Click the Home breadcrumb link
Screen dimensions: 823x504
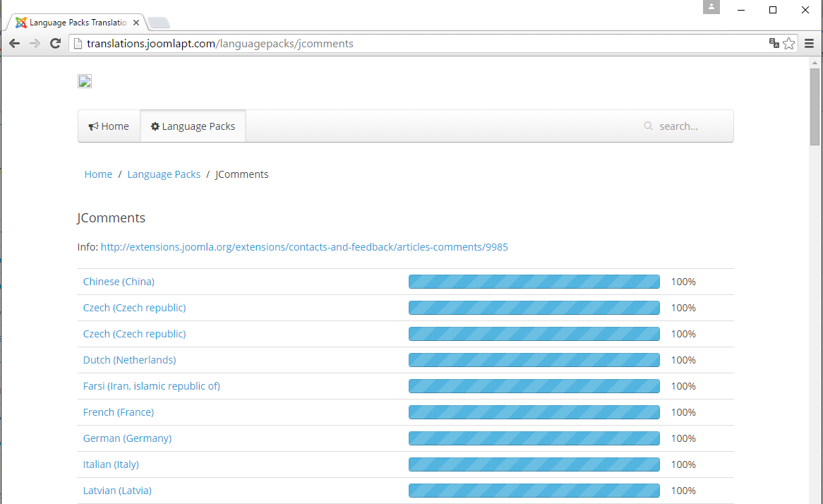tap(98, 174)
